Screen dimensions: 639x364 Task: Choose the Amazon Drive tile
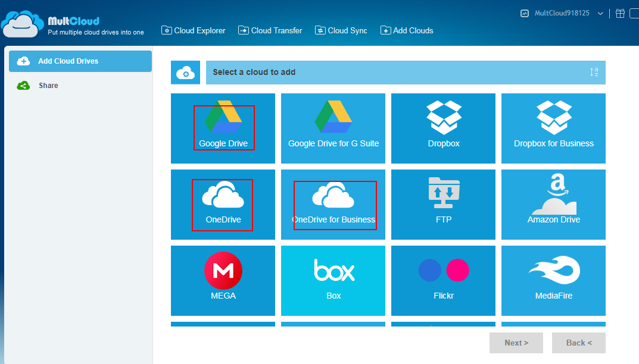[x=553, y=205]
